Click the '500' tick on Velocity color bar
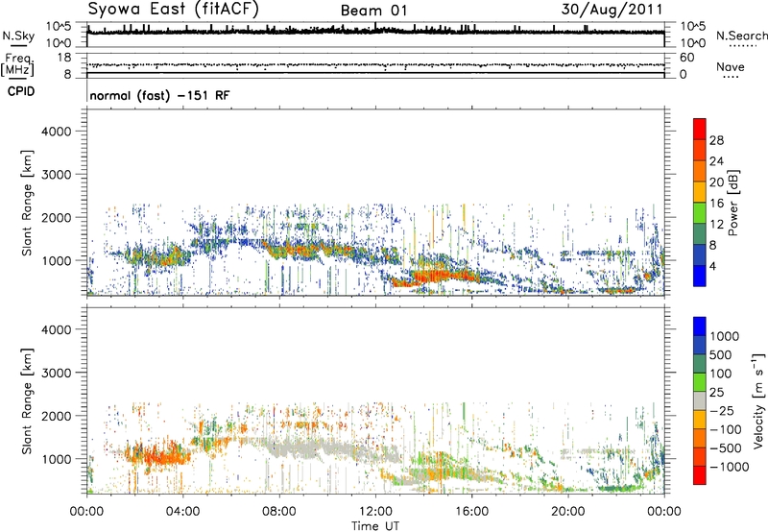Screen dimensions: 768x532 click(x=723, y=354)
